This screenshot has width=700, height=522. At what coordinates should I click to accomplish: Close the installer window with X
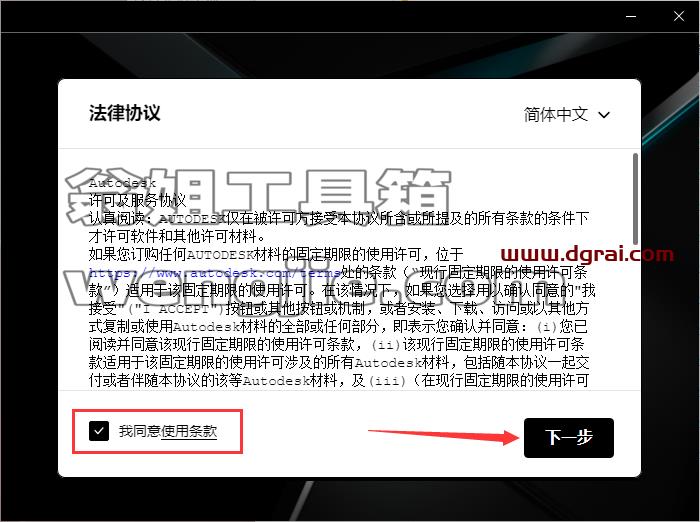click(679, 17)
